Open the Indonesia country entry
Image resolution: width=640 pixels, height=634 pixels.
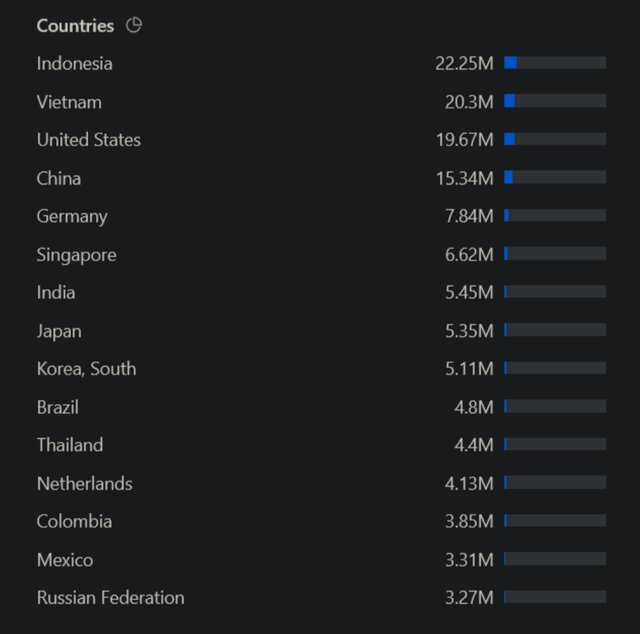coord(74,63)
